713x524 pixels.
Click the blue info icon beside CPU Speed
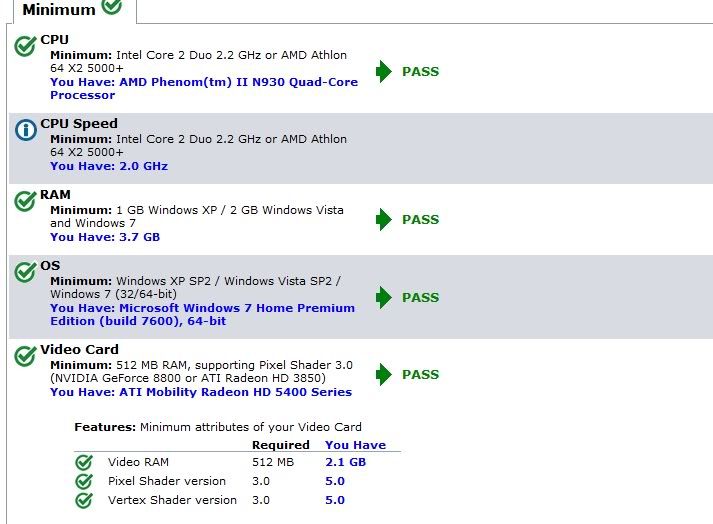pyautogui.click(x=26, y=130)
